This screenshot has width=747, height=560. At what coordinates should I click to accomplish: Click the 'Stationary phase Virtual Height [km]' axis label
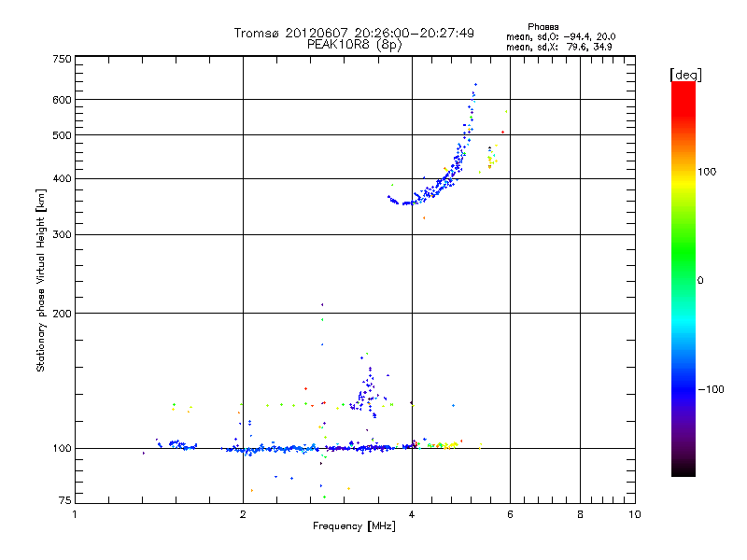click(x=41, y=281)
